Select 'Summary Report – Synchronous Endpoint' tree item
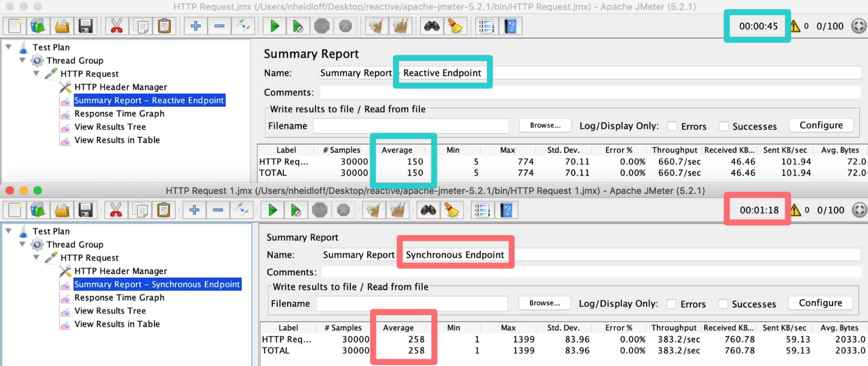This screenshot has height=366, width=868. click(x=157, y=284)
